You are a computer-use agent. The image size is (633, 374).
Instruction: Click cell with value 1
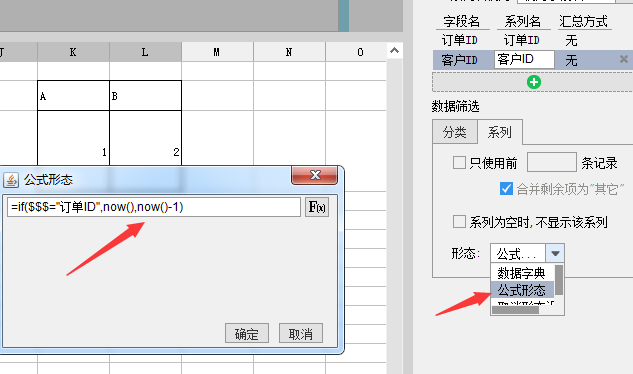coord(73,138)
